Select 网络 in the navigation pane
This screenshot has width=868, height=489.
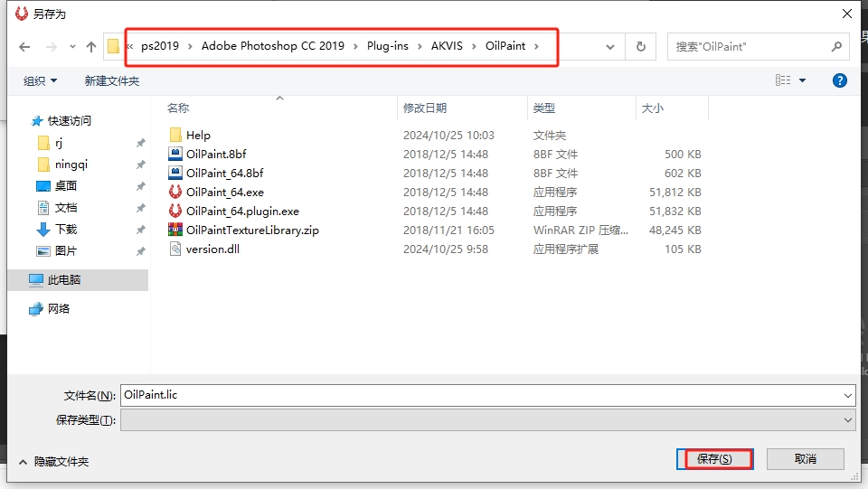click(x=59, y=308)
